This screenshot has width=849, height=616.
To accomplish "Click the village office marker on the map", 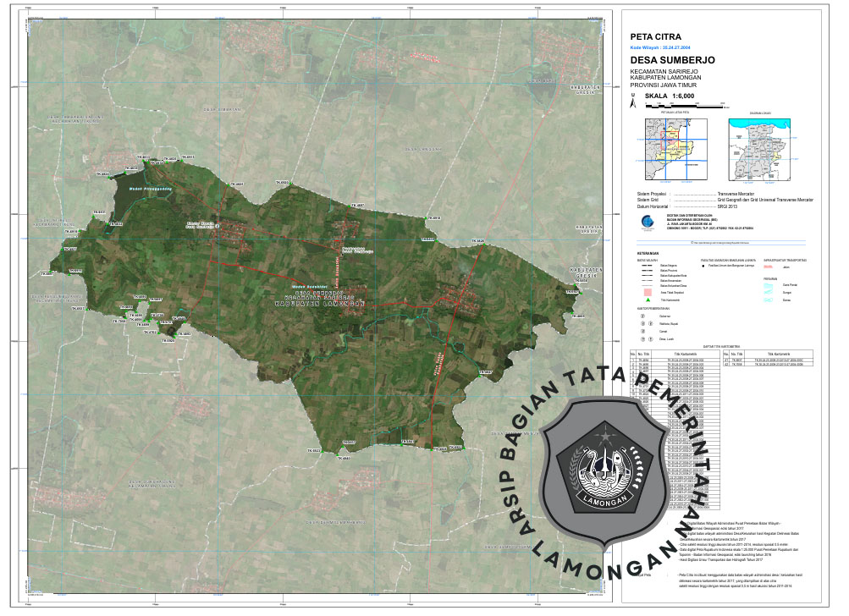I will coord(217,227).
